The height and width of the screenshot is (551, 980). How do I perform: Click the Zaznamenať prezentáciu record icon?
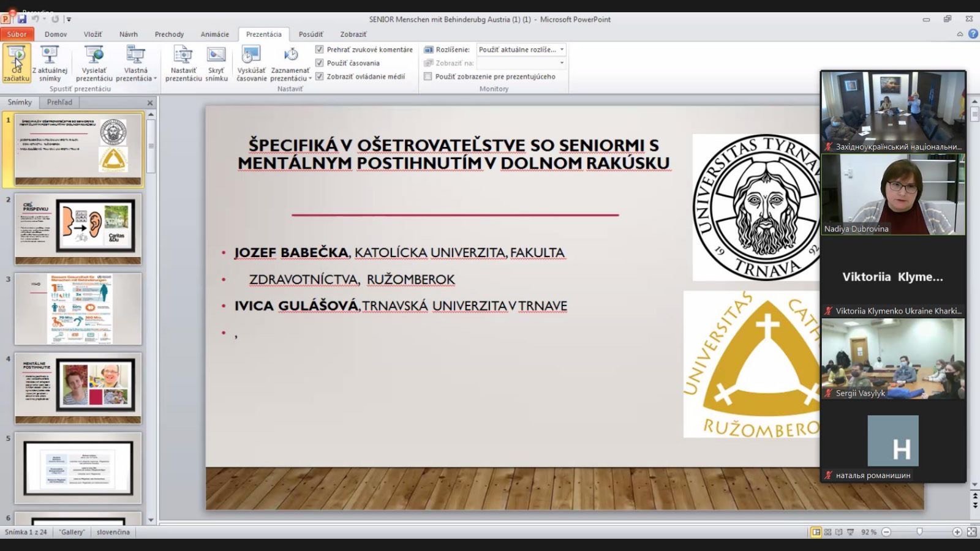point(291,55)
